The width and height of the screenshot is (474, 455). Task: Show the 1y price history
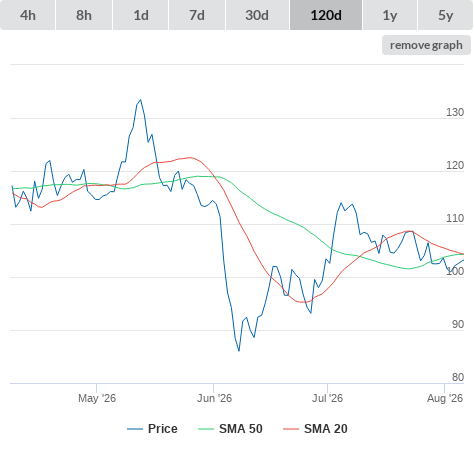point(390,15)
